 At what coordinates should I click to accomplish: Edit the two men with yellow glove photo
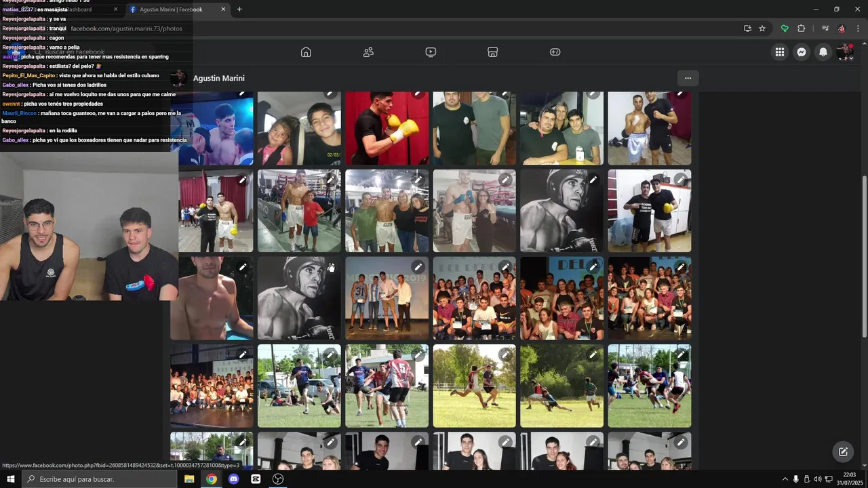681,180
